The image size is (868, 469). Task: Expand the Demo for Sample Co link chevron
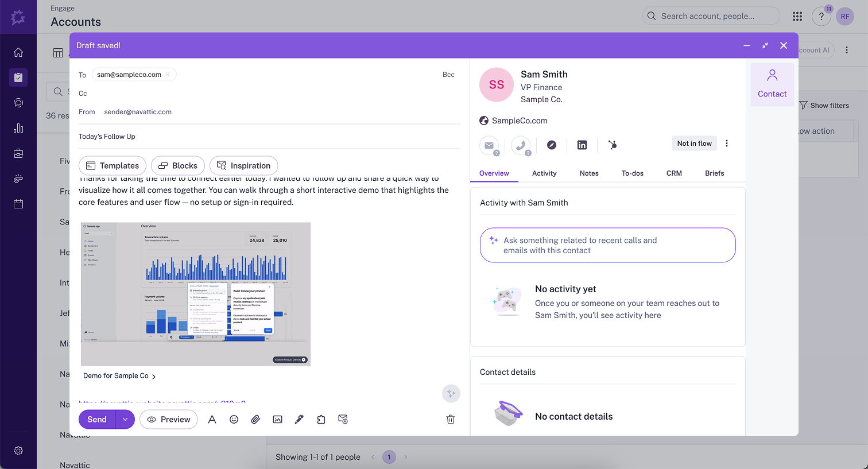[154, 377]
